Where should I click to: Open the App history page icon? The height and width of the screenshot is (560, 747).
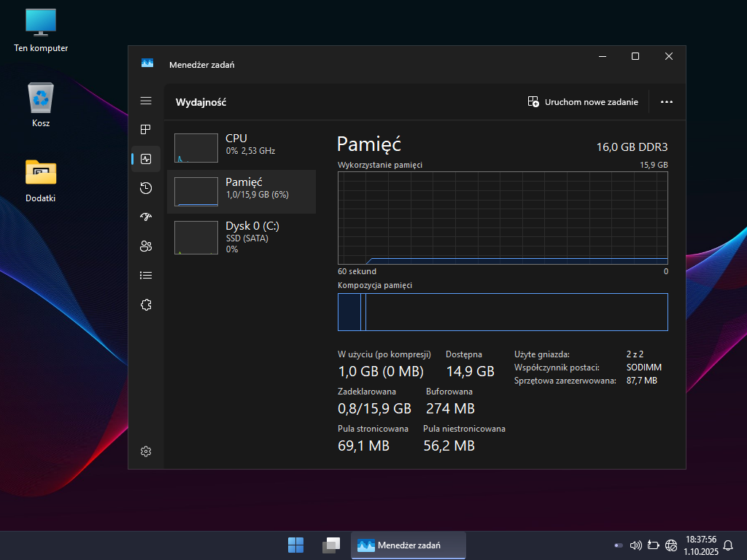click(146, 188)
